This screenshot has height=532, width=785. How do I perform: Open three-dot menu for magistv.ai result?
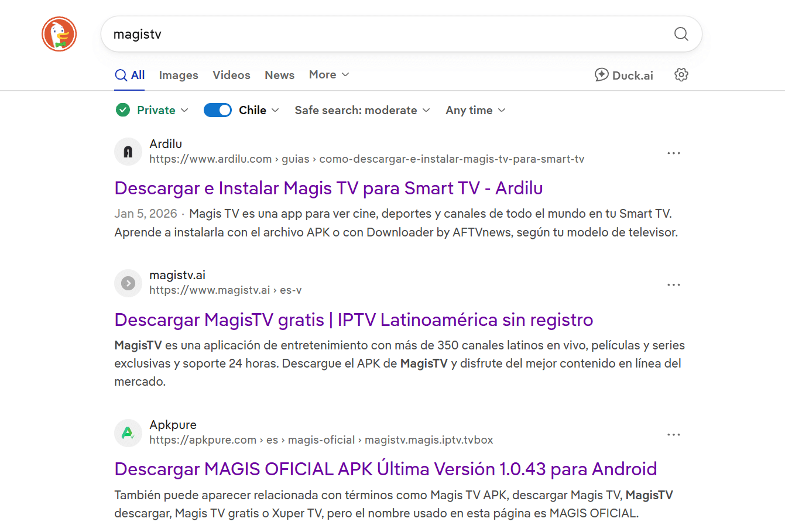674,284
